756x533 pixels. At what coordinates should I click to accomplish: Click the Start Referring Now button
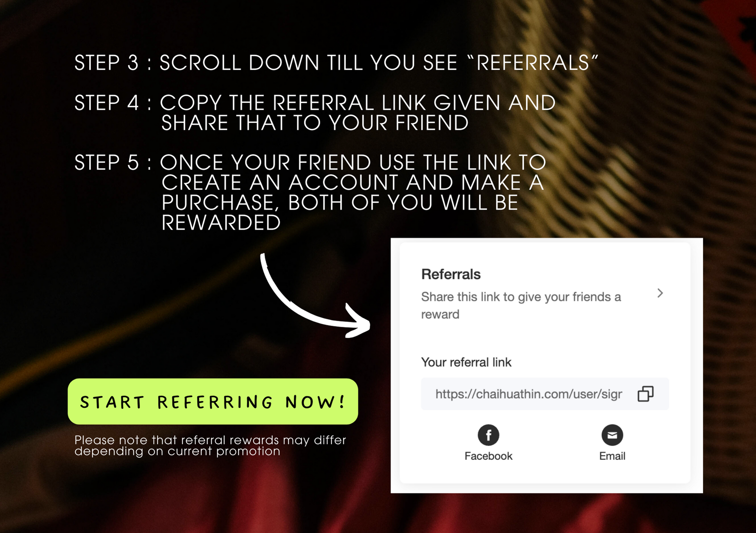click(x=213, y=401)
